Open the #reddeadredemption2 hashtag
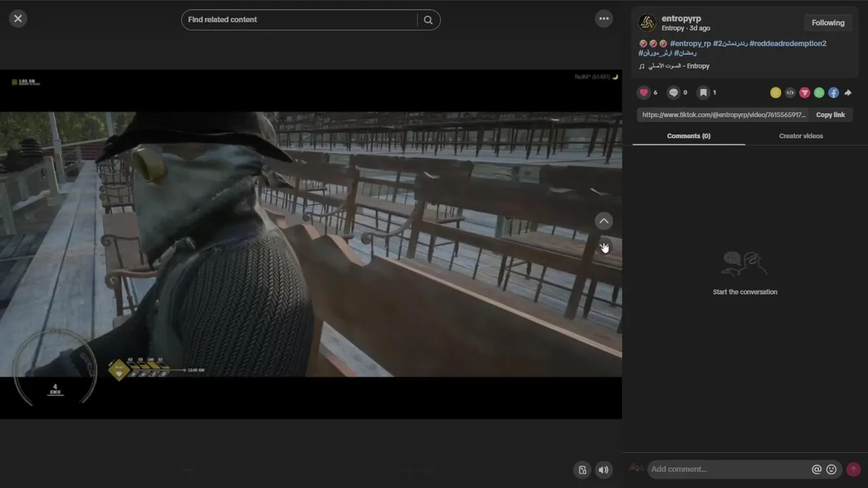The image size is (868, 488). 788,43
